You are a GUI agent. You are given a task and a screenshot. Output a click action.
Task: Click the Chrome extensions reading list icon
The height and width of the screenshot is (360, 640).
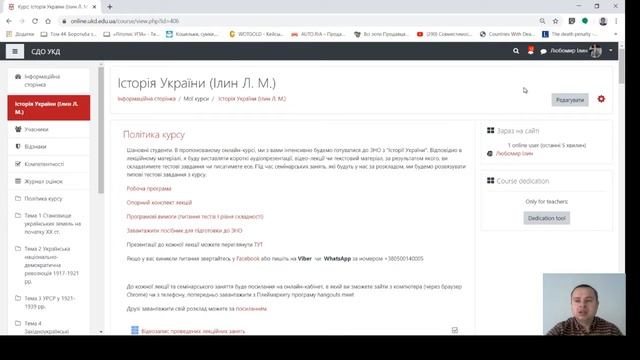571,21
